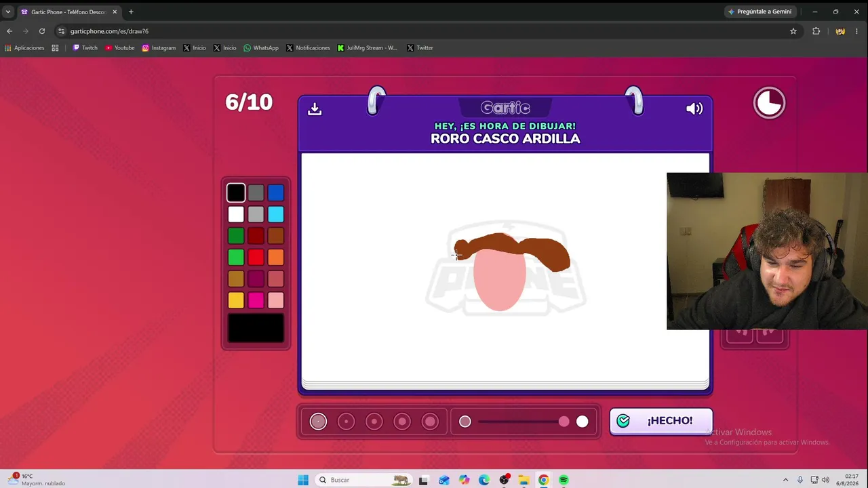Select the smallest brush size
This screenshot has height=488, width=868.
tap(318, 422)
